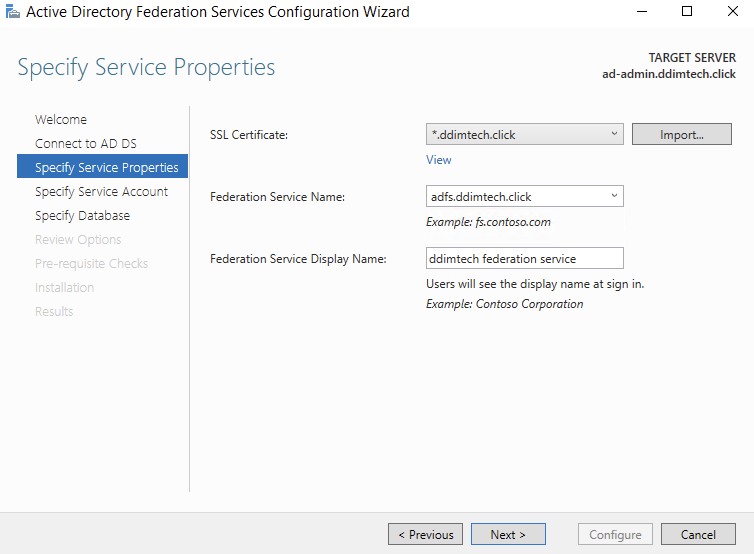Viewport: 754px width, 554px height.
Task: Go to the Welcome step
Action: (61, 119)
